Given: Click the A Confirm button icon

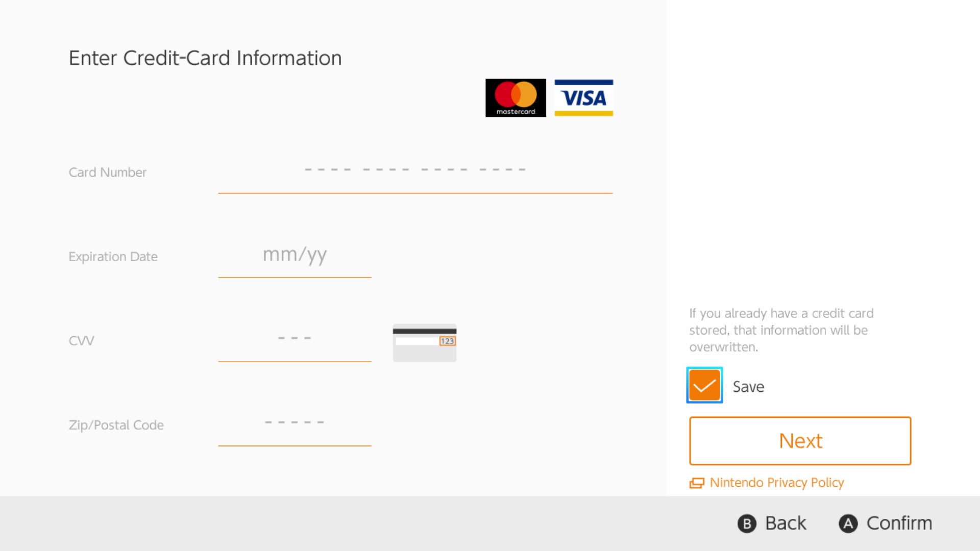Looking at the screenshot, I should (848, 523).
